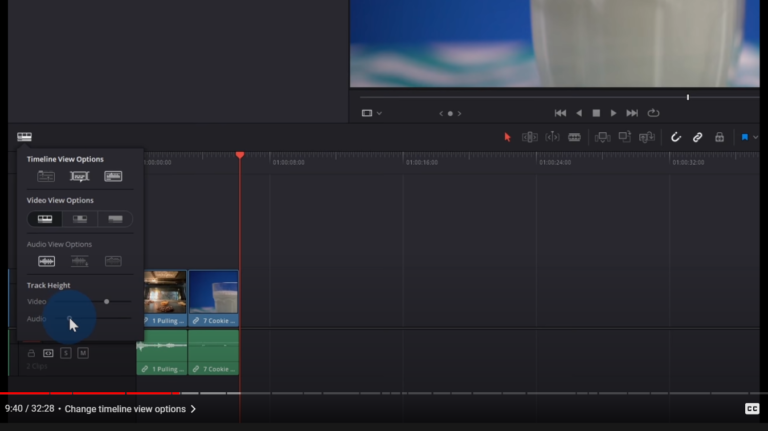The image size is (768, 431).
Task: Open the Timeline View Options button
Action: tap(24, 137)
